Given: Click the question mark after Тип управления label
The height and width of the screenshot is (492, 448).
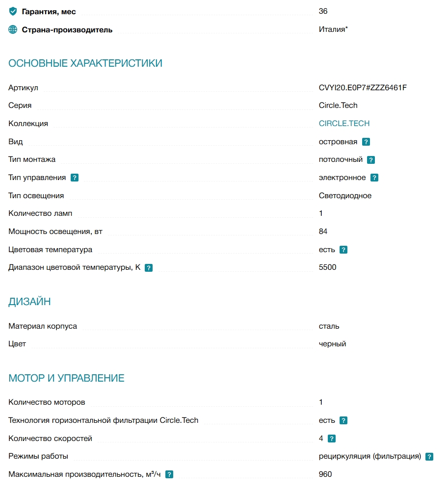Looking at the screenshot, I should coord(75,178).
